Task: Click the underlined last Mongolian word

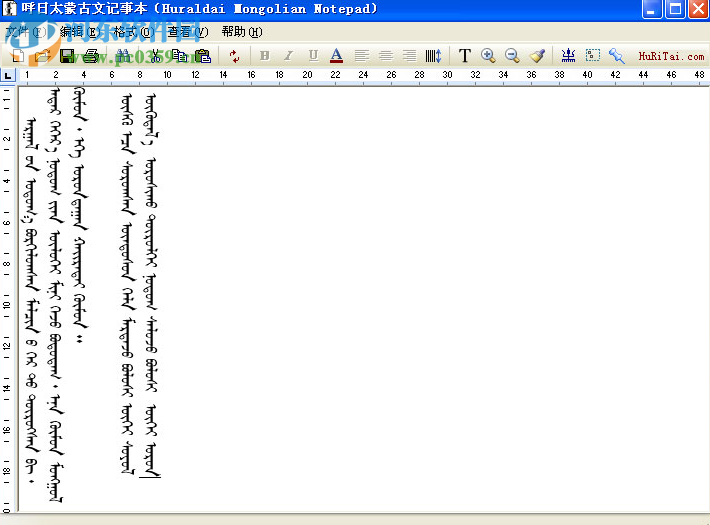Action: pyautogui.click(x=151, y=461)
